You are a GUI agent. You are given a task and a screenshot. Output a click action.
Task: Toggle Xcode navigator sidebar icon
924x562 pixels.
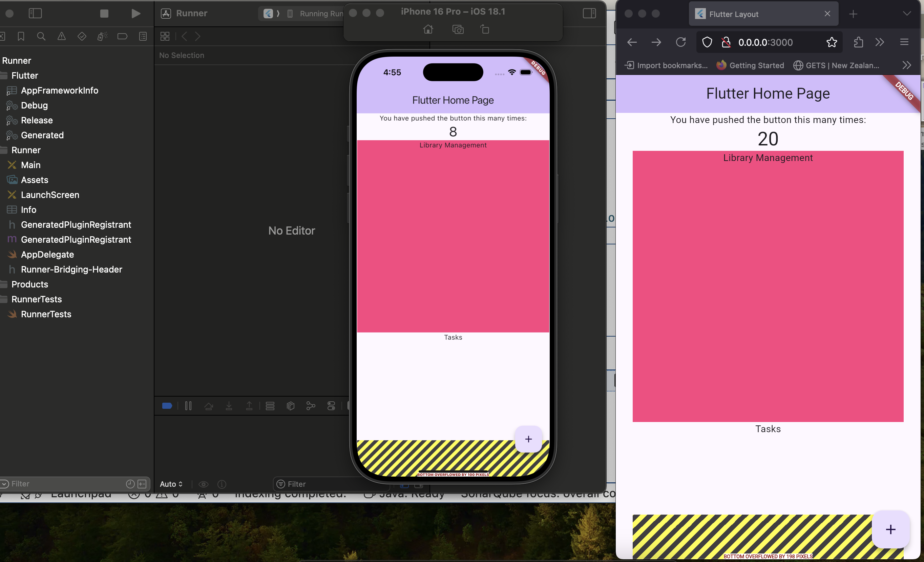35,14
